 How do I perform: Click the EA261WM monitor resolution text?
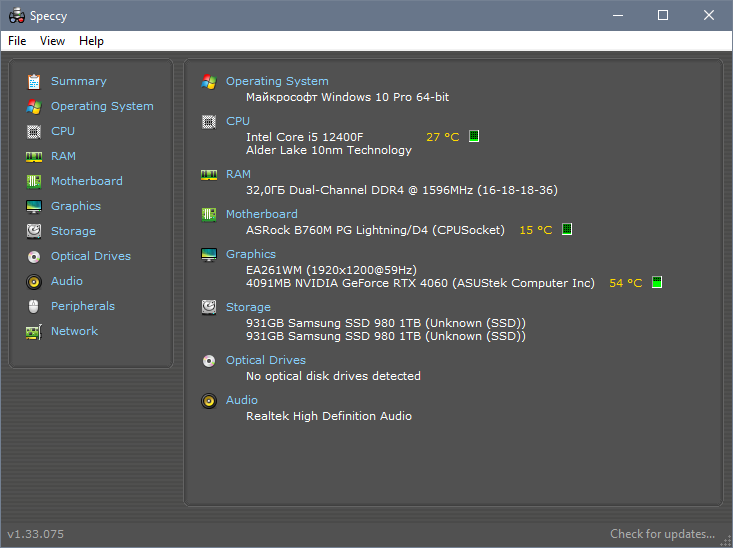tap(331, 270)
